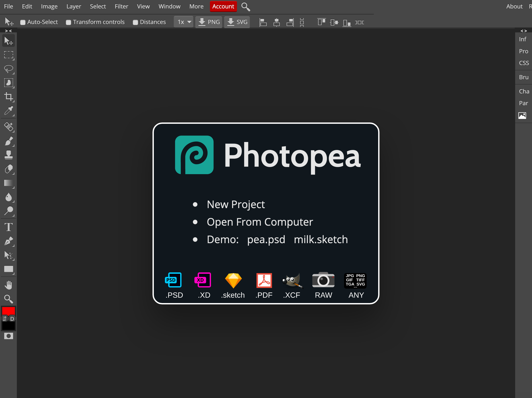Select the Type tool

9,227
